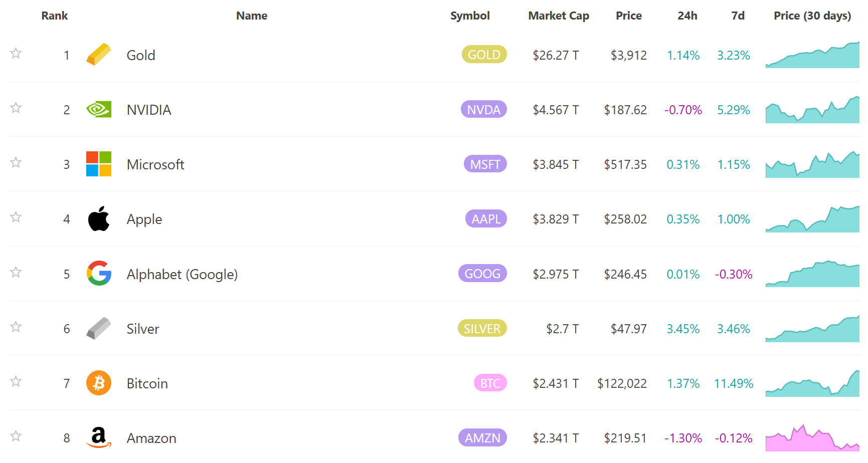Image resolution: width=868 pixels, height=463 pixels.
Task: Open Amazon's pink 30-day price chart
Action: coord(812,438)
